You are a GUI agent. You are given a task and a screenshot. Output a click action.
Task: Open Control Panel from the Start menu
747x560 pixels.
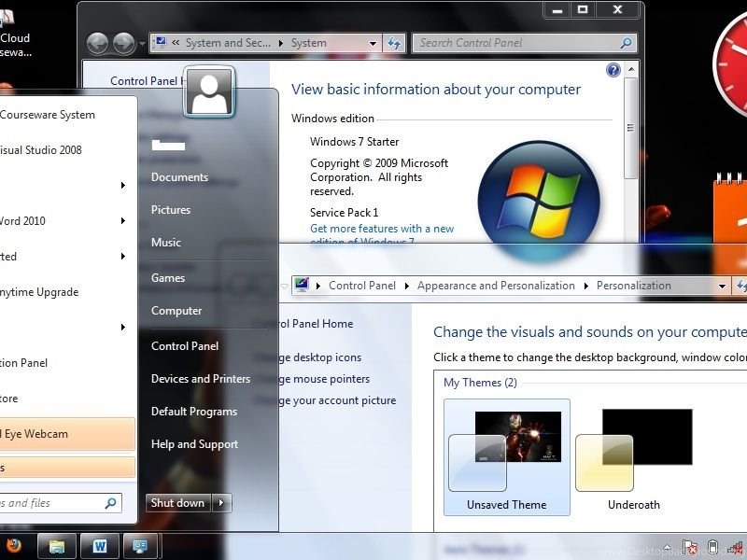tap(185, 346)
